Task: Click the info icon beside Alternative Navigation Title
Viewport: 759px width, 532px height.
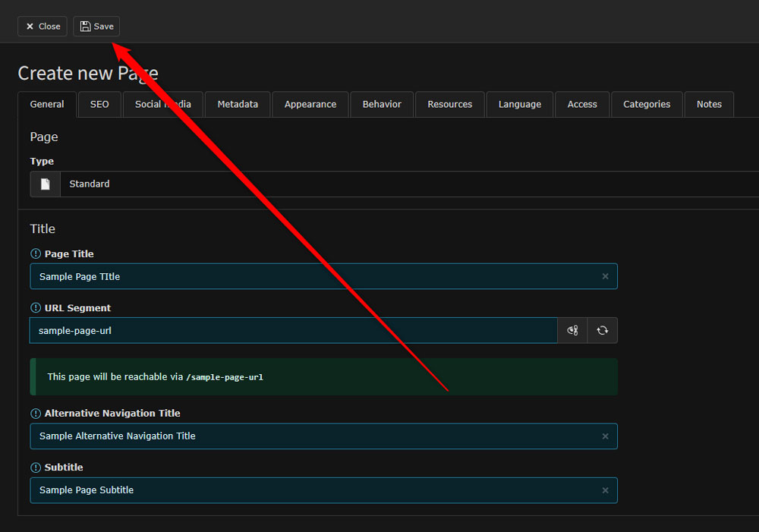Action: click(x=36, y=414)
